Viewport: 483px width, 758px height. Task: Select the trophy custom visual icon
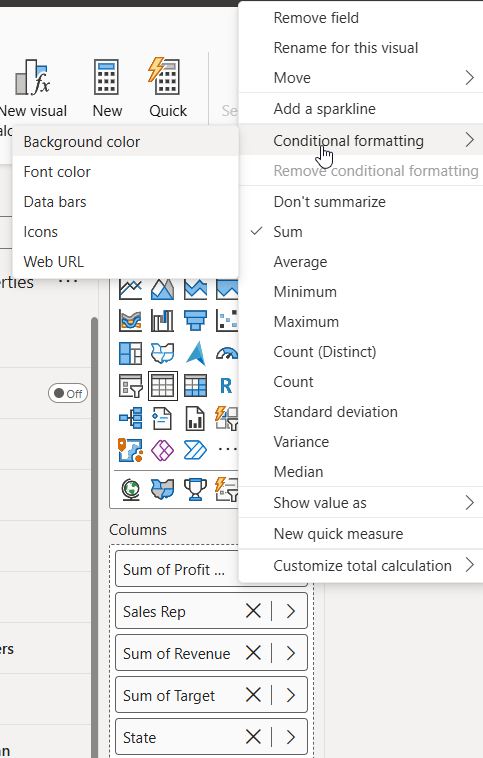pyautogui.click(x=195, y=489)
